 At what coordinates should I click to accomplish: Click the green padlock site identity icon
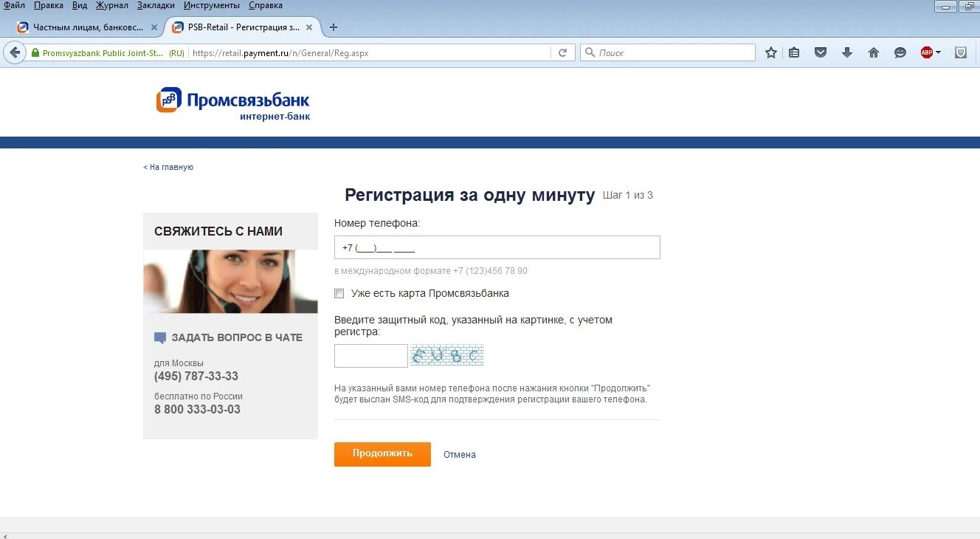34,53
